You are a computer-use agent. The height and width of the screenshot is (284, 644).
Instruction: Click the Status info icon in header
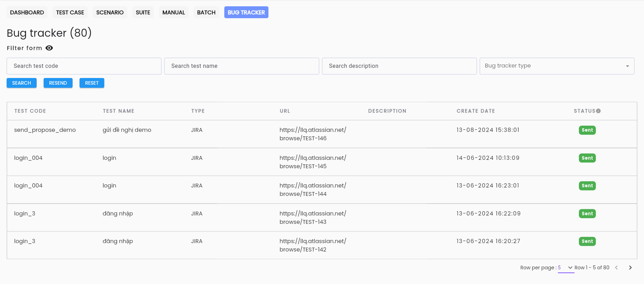(598, 111)
